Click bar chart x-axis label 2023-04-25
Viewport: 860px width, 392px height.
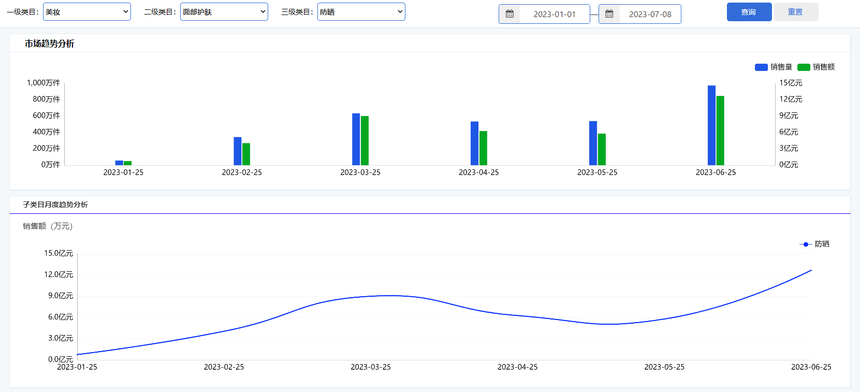[x=479, y=172]
